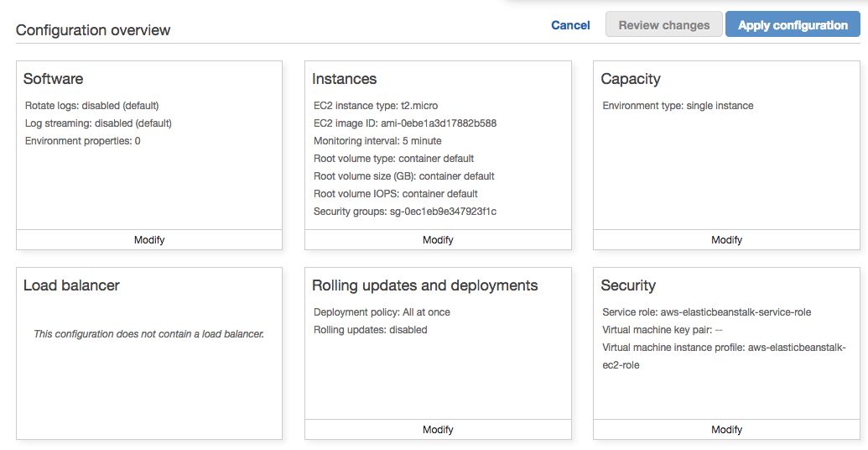
Task: Click the Instances card title
Action: [x=345, y=79]
